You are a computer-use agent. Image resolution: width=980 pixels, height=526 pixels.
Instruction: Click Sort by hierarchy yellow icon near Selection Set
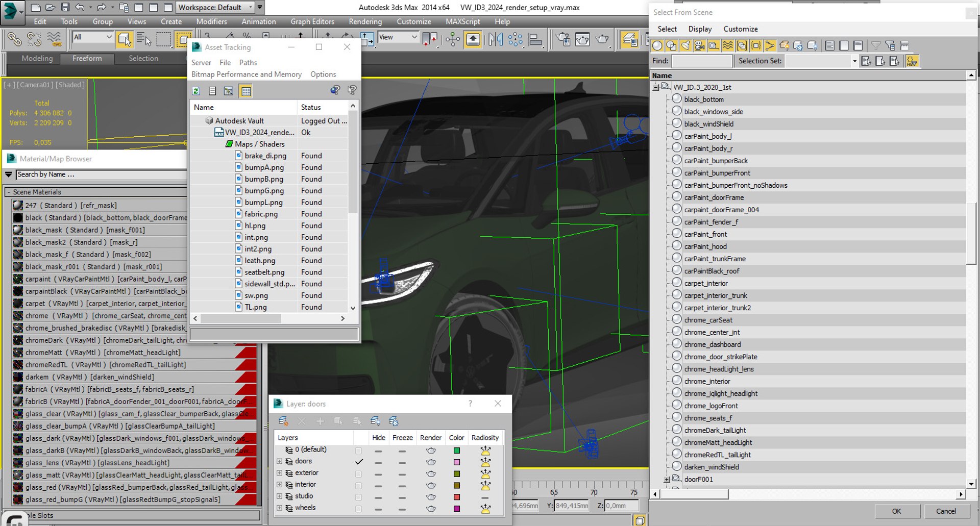click(912, 61)
